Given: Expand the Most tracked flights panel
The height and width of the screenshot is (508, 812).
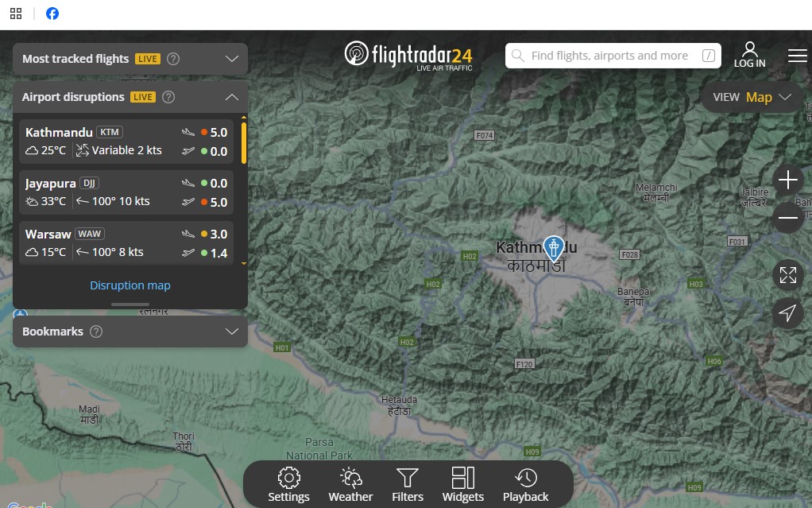Looking at the screenshot, I should [x=232, y=59].
